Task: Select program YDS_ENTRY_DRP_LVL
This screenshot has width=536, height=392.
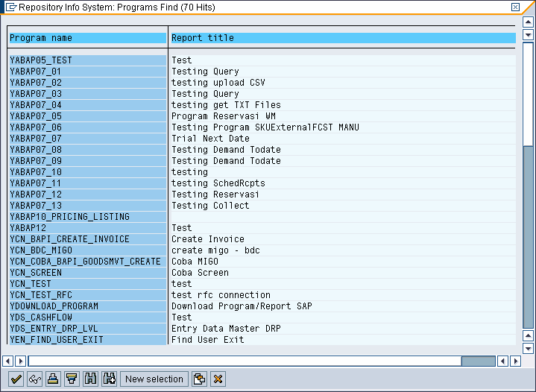Action: [88, 329]
